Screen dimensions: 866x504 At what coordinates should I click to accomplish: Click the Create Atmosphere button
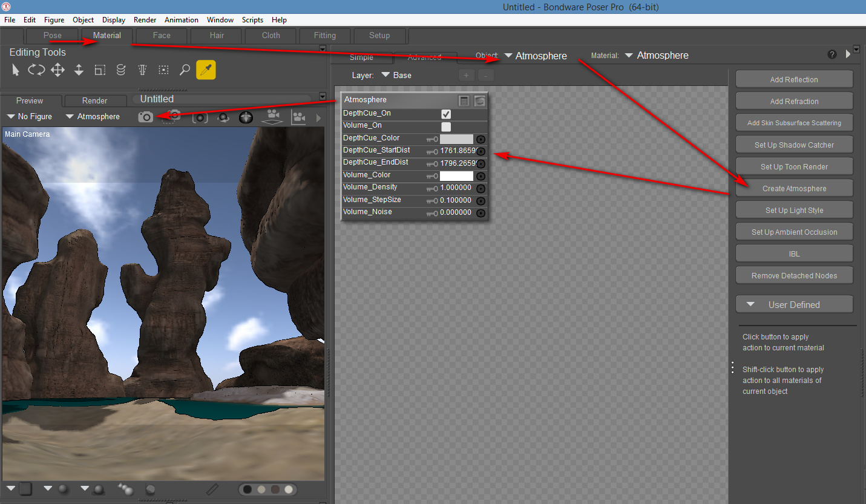click(x=793, y=188)
